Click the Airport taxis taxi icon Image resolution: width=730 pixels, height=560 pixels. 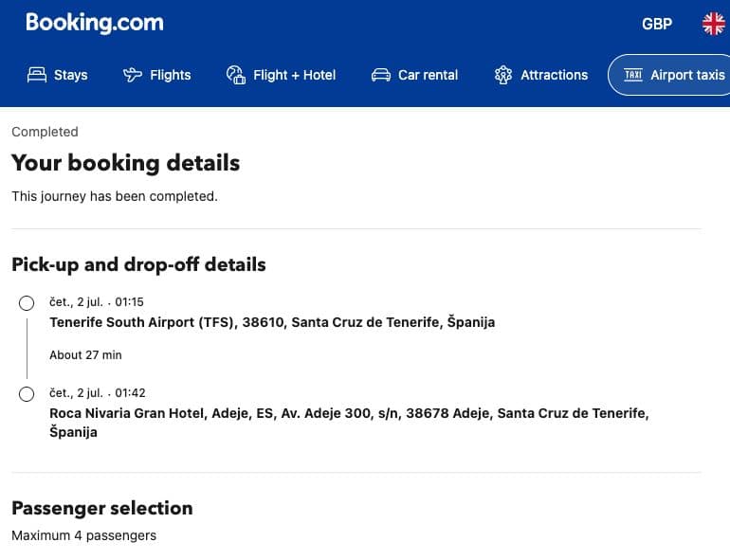[x=633, y=75]
